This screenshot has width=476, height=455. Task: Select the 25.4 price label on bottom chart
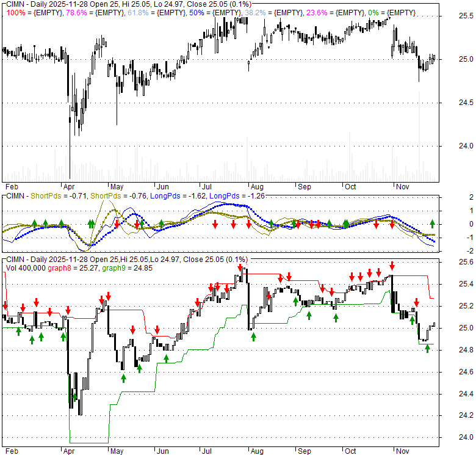pyautogui.click(x=466, y=284)
